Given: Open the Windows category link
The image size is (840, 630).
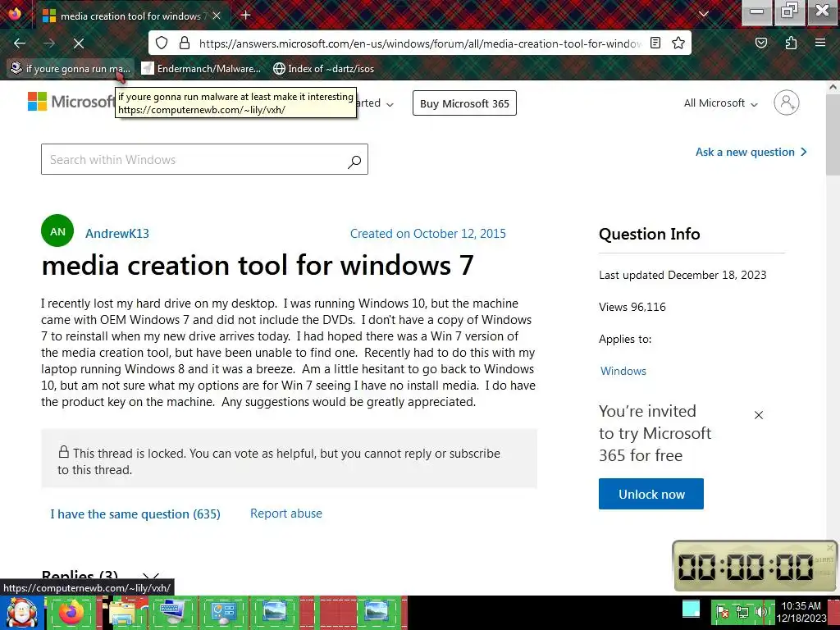Looking at the screenshot, I should coord(623,371).
